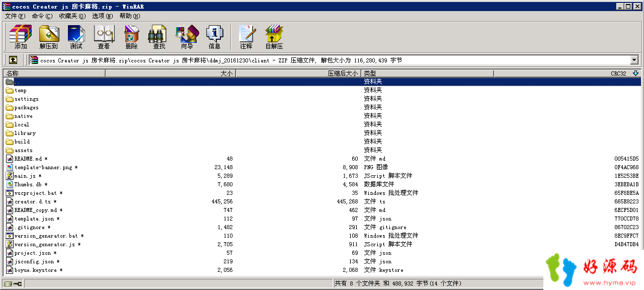Select the README_copy.md file row
Image resolution: width=644 pixels, height=290 pixels.
click(322, 210)
